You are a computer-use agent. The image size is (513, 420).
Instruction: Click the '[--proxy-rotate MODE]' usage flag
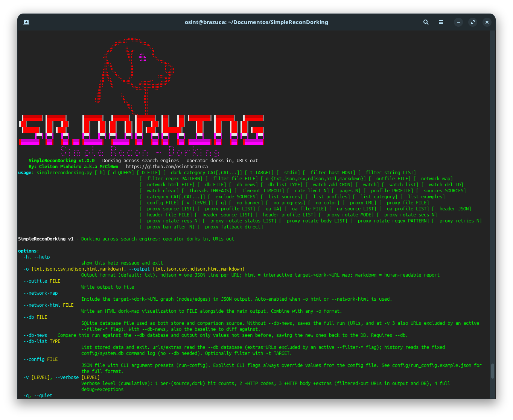(346, 215)
